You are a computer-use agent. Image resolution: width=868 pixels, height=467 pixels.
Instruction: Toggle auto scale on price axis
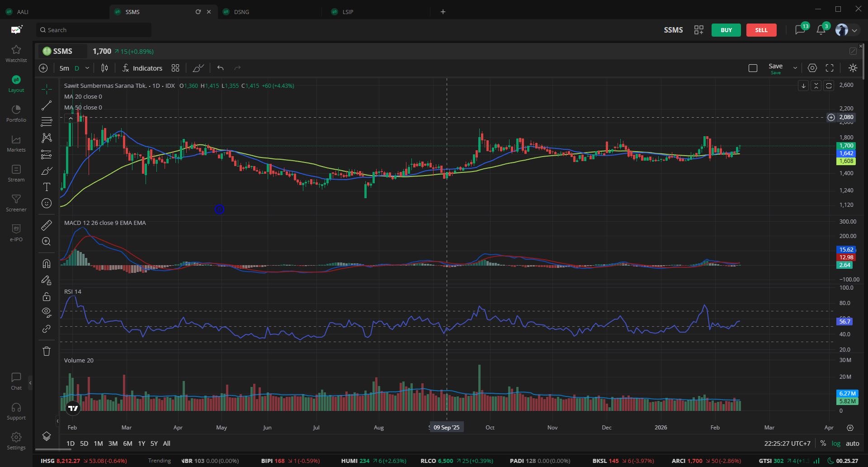click(x=853, y=443)
